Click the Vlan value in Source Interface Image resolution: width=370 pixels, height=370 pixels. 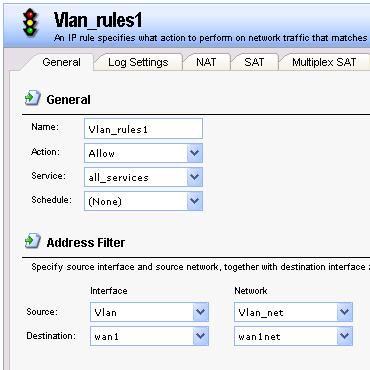[x=105, y=312]
